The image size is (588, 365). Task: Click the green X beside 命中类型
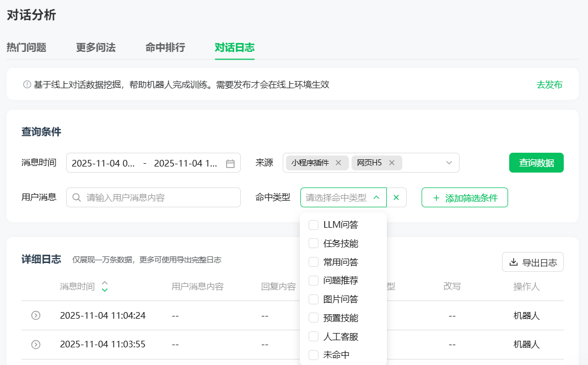pos(396,197)
